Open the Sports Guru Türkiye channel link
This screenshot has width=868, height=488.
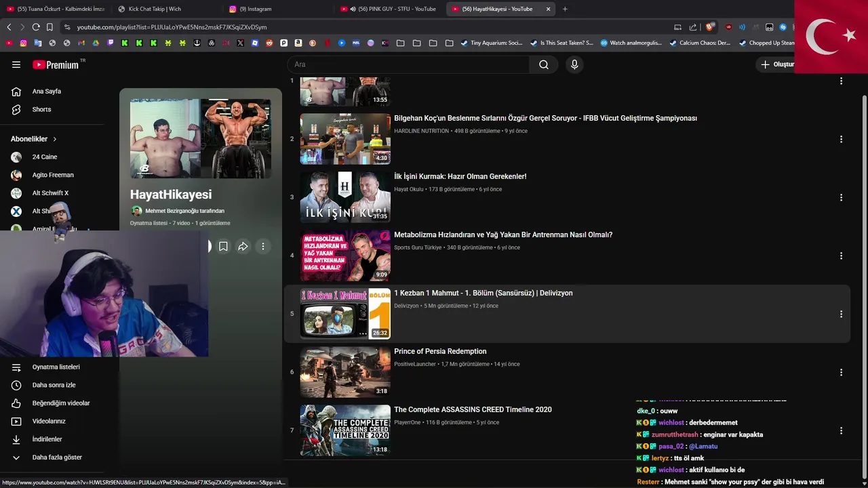[x=418, y=247]
